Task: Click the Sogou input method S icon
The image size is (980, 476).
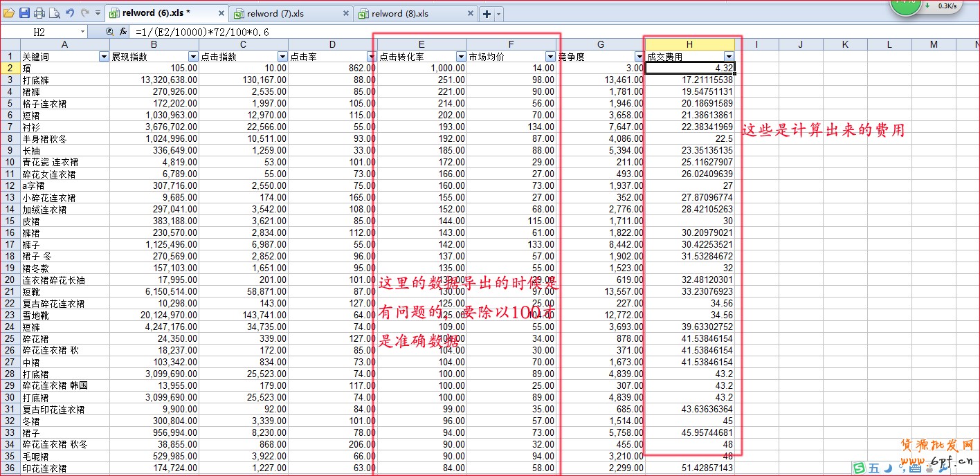Action: pyautogui.click(x=860, y=468)
